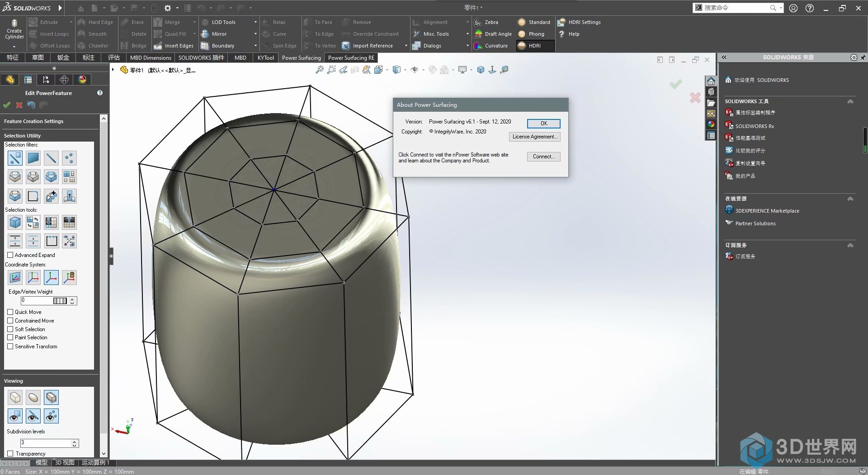868x475 pixels.
Task: Toggle the Transparency checkbox
Action: [x=10, y=454]
